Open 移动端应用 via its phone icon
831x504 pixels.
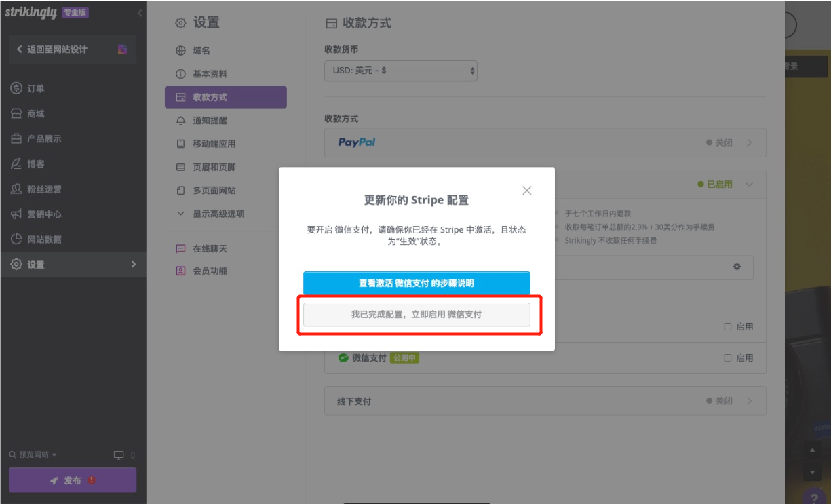pos(180,144)
